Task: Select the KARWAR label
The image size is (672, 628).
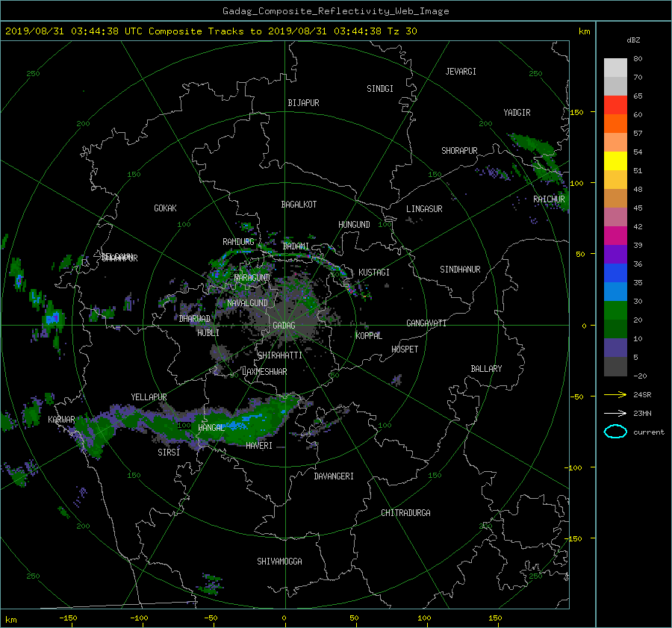Action: [x=61, y=420]
